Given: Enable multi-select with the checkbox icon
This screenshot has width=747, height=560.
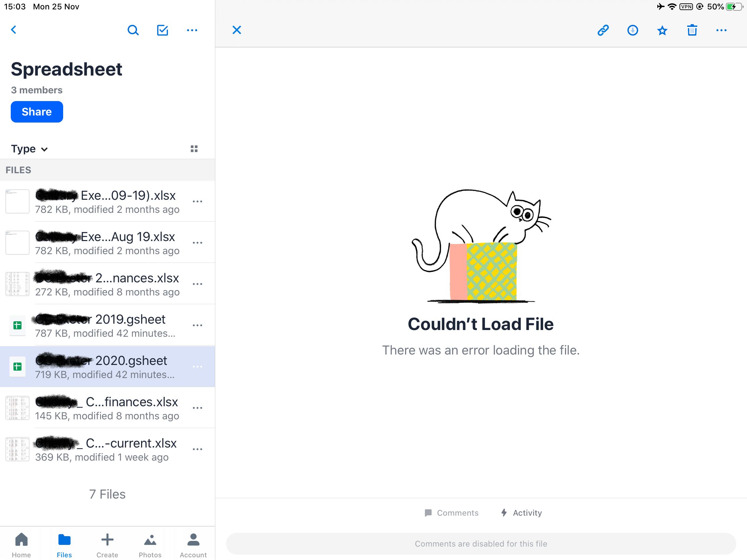Looking at the screenshot, I should coord(163,30).
